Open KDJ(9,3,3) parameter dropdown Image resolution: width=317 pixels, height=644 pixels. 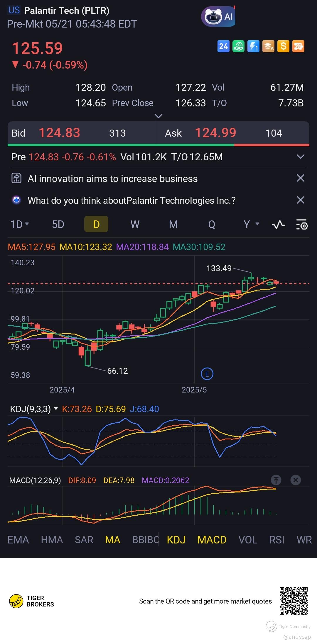34,409
